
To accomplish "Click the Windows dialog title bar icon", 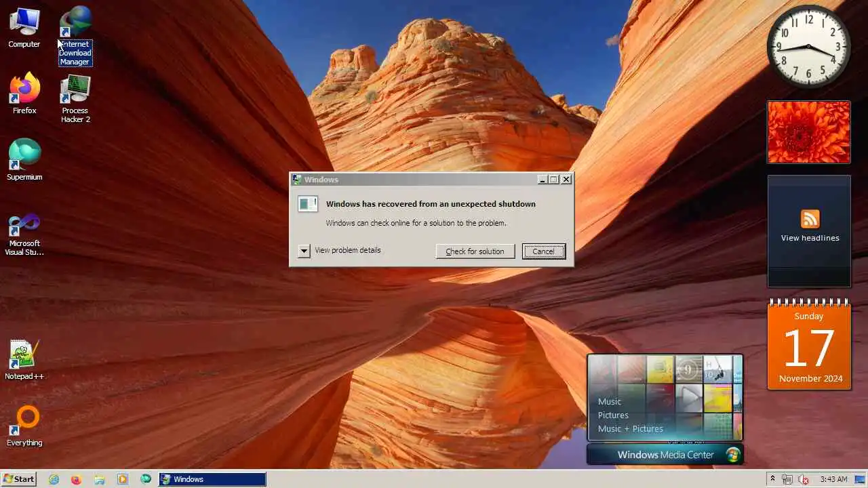I will point(297,180).
